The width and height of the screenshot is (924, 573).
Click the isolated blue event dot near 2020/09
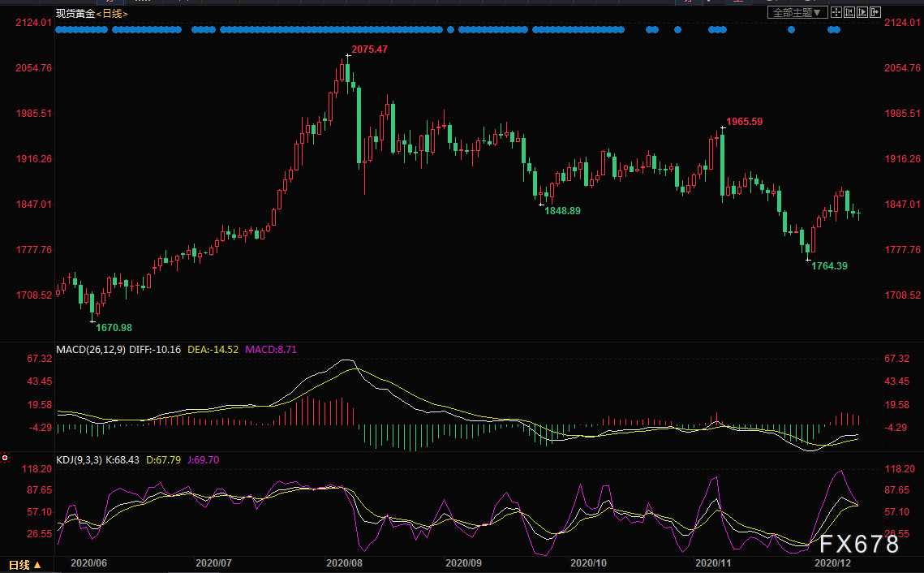coord(451,29)
